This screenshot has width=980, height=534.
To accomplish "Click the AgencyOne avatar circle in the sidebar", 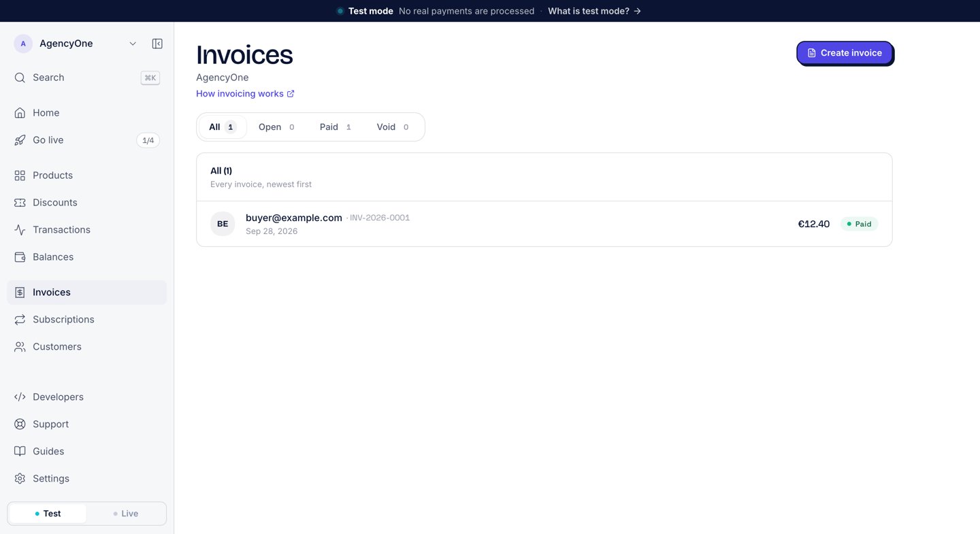I will coord(23,44).
